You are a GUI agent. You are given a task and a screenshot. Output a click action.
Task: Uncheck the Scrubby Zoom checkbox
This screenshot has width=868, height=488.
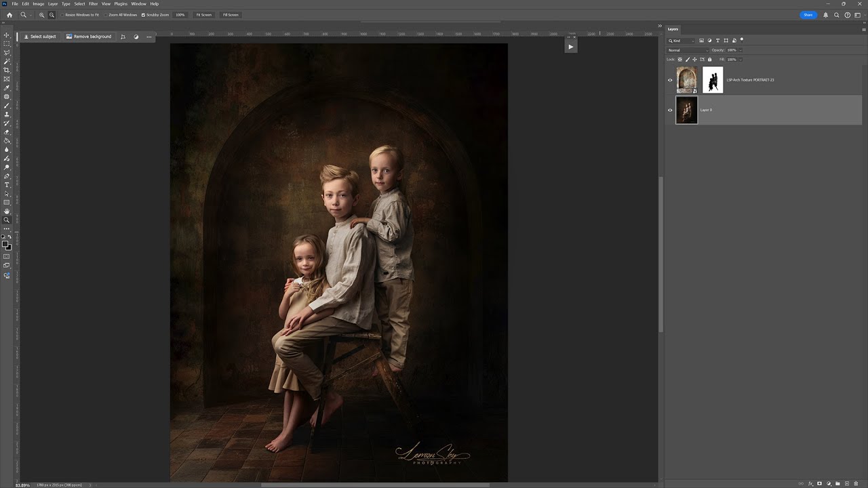click(x=143, y=15)
